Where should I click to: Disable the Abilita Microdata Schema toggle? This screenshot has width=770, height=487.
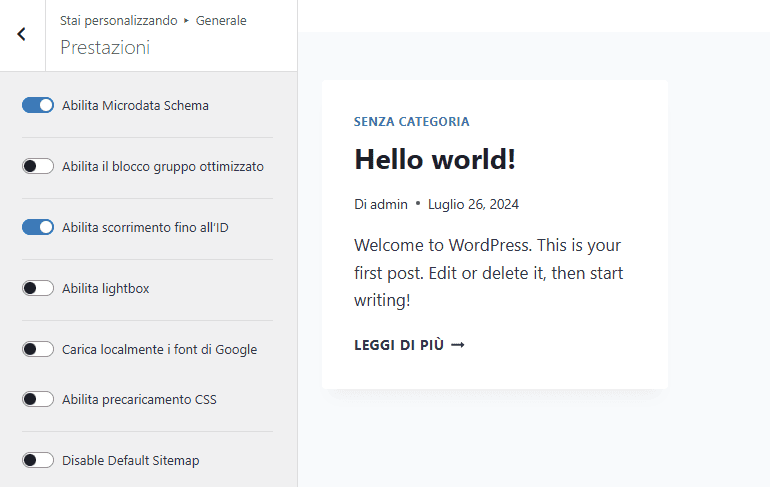click(x=38, y=105)
